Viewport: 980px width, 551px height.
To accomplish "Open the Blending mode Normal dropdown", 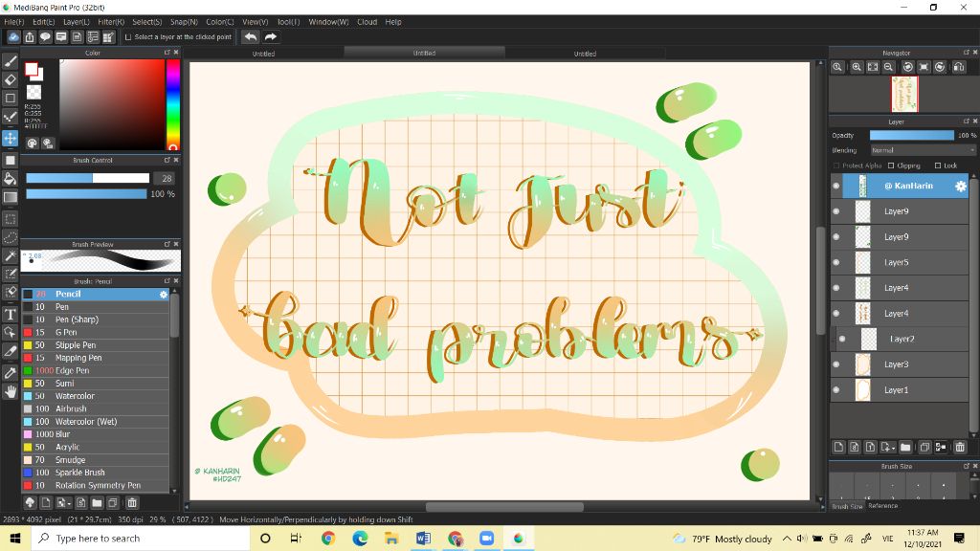I will (923, 150).
